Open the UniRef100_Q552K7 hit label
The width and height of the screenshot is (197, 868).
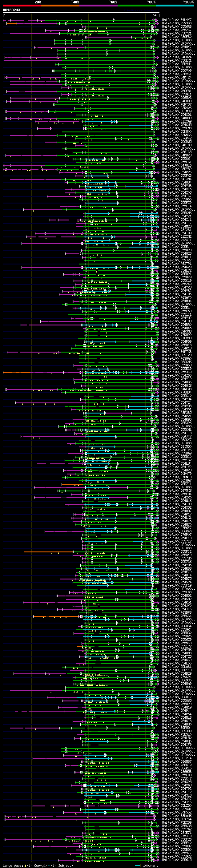pyautogui.click(x=177, y=30)
